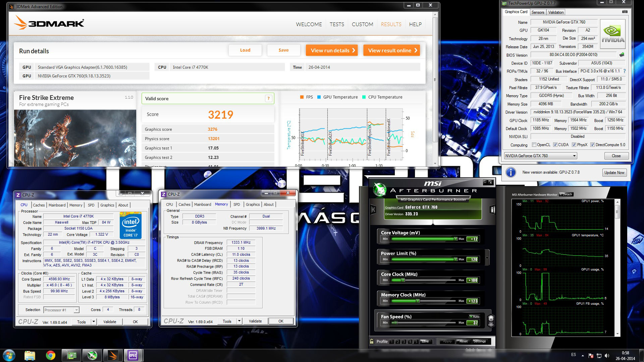Screen dimensions: 644x362
Task: Open the Tools dropdown arrow in CPU window
Action: 94,322
